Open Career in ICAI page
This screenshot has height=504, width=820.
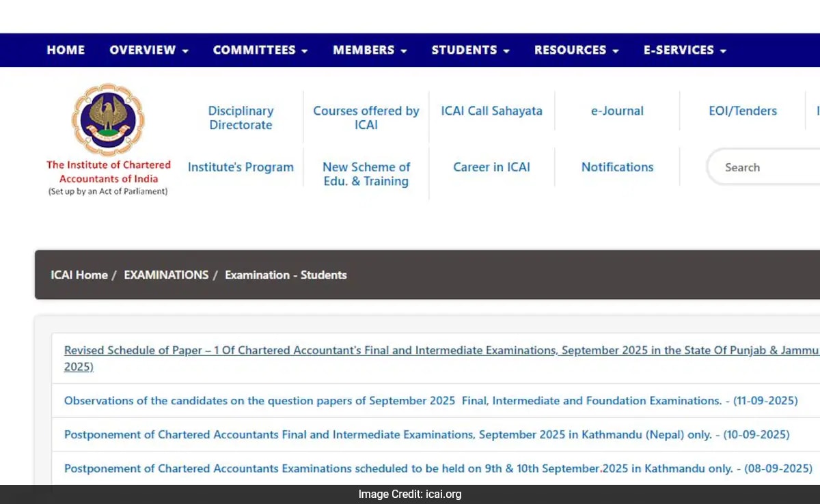492,167
